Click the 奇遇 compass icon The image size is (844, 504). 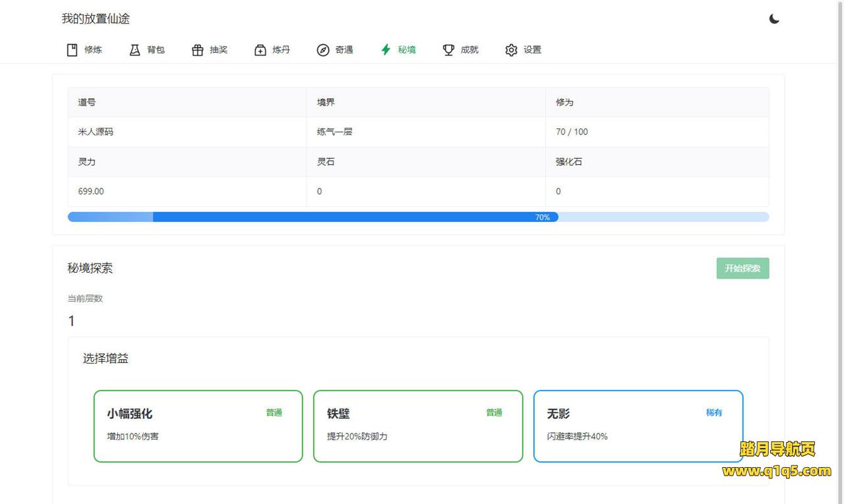323,50
